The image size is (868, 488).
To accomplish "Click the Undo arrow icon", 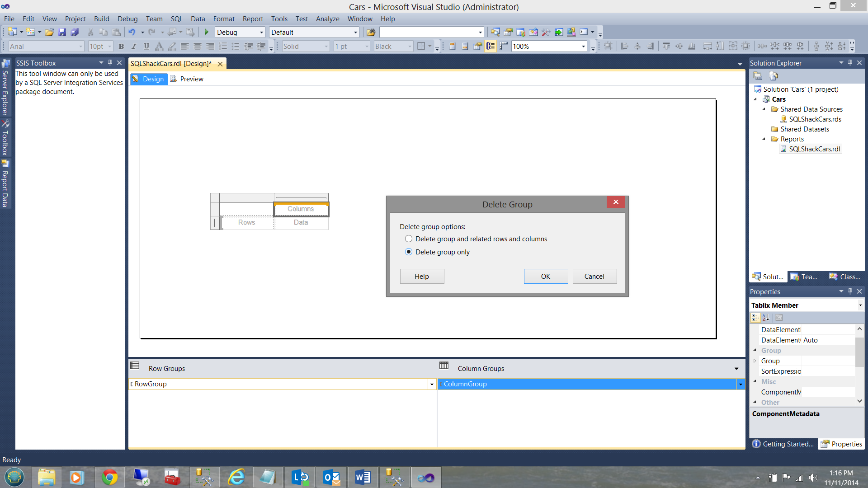I will point(132,32).
